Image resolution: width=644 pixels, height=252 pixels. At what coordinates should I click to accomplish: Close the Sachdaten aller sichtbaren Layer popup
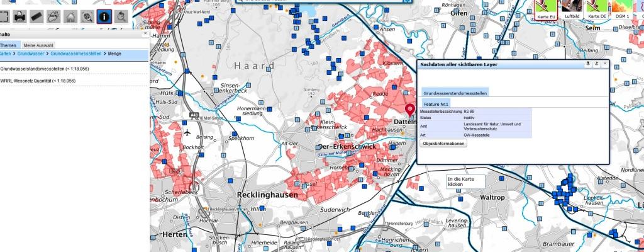(x=605, y=64)
